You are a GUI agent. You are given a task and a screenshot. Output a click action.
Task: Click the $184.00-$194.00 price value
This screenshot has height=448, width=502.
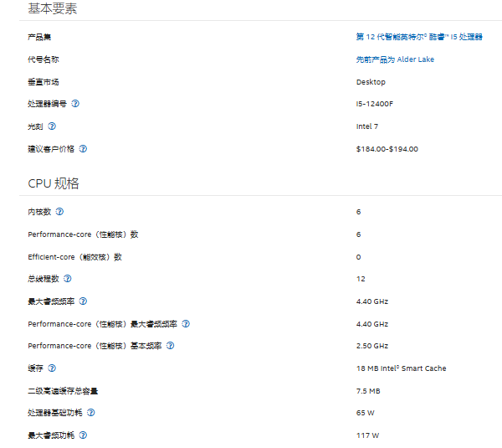[x=387, y=149]
